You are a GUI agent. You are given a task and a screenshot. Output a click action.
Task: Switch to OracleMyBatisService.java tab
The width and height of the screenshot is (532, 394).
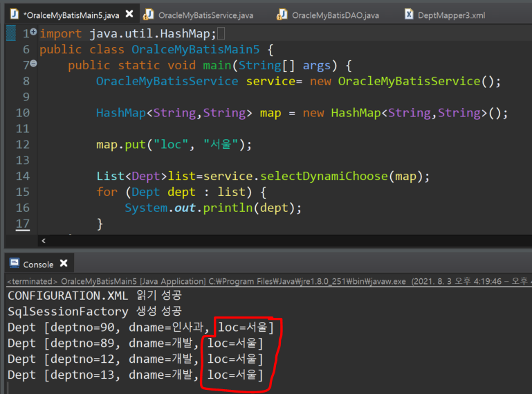coord(205,15)
